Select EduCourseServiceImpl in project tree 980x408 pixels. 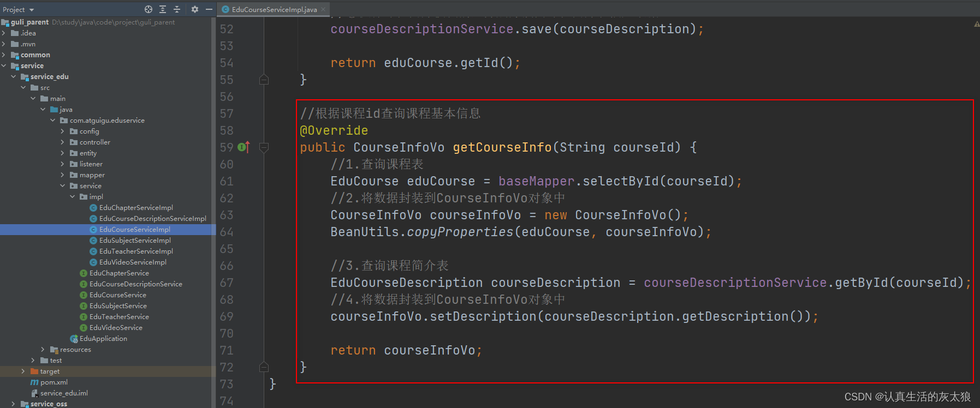point(135,230)
